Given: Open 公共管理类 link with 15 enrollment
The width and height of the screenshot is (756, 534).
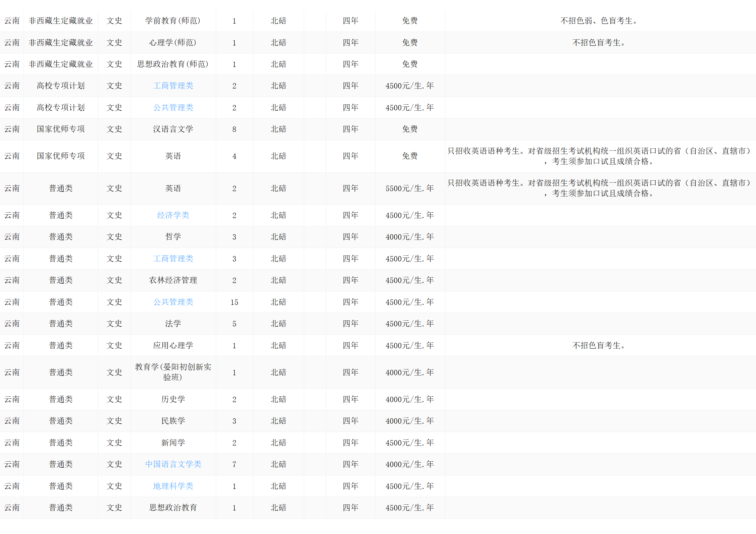Looking at the screenshot, I should [173, 302].
